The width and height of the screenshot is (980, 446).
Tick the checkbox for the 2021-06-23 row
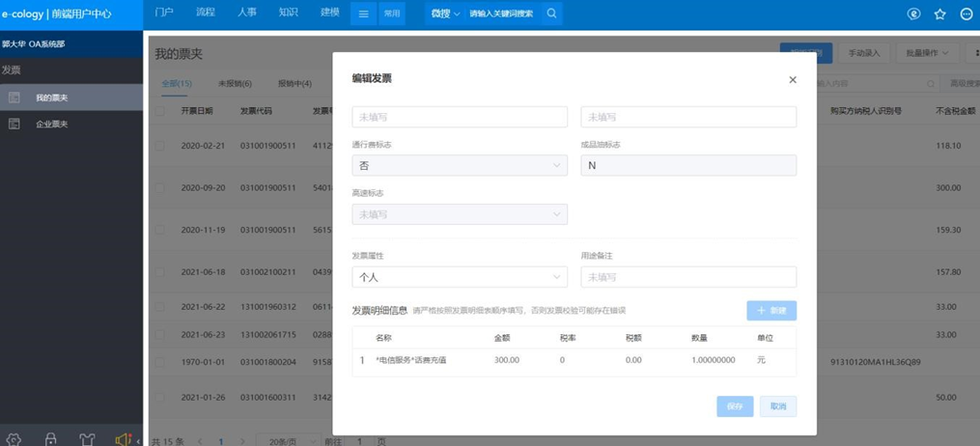159,334
